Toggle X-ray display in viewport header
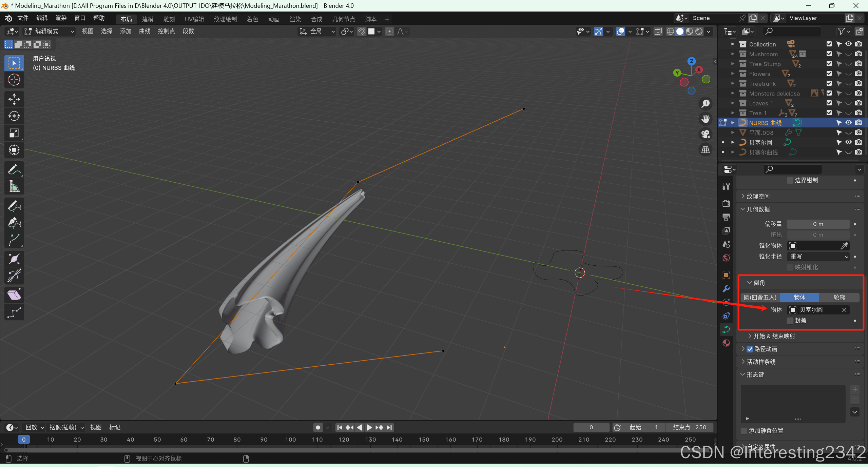The image size is (868, 467). point(658,32)
